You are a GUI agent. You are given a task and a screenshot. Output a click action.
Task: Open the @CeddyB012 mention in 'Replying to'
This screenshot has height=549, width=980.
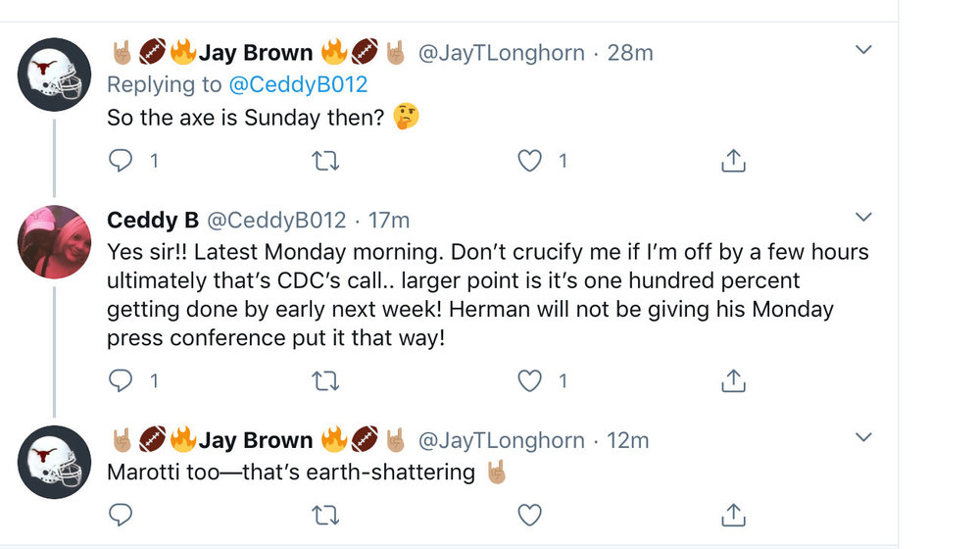pos(298,84)
